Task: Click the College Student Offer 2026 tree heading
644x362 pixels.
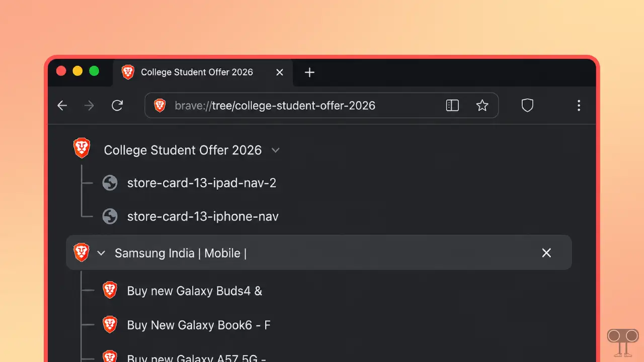Action: coord(183,150)
